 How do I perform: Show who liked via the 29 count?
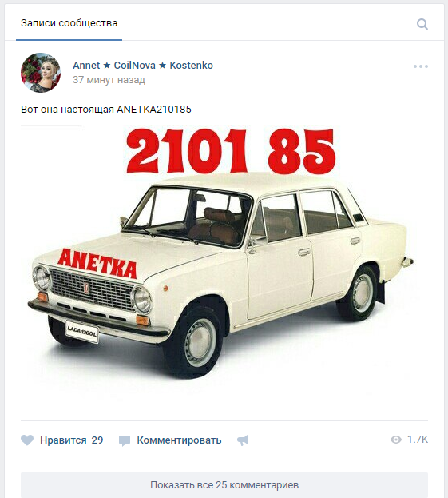click(97, 440)
